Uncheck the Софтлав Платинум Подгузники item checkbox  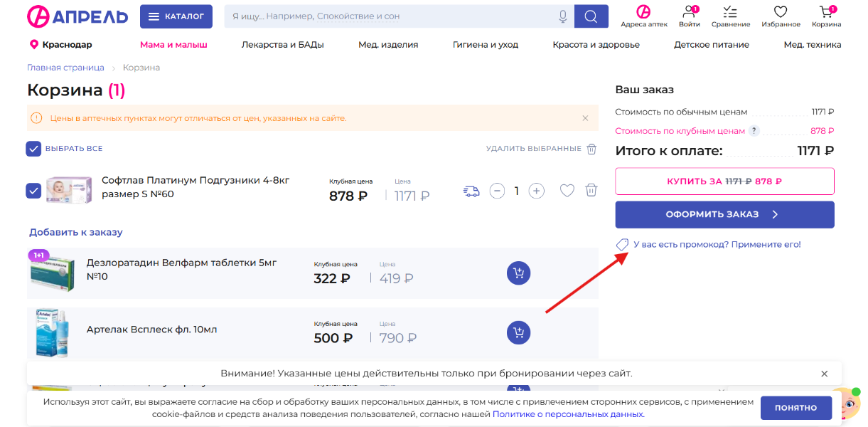tap(33, 191)
